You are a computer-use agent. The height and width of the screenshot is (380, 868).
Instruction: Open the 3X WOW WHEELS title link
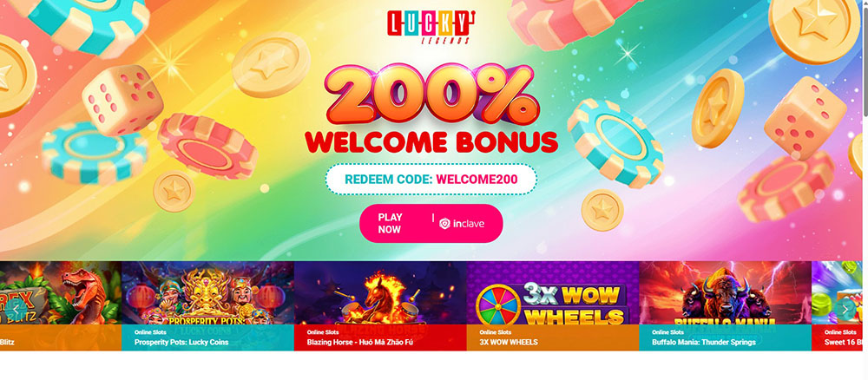(x=508, y=343)
